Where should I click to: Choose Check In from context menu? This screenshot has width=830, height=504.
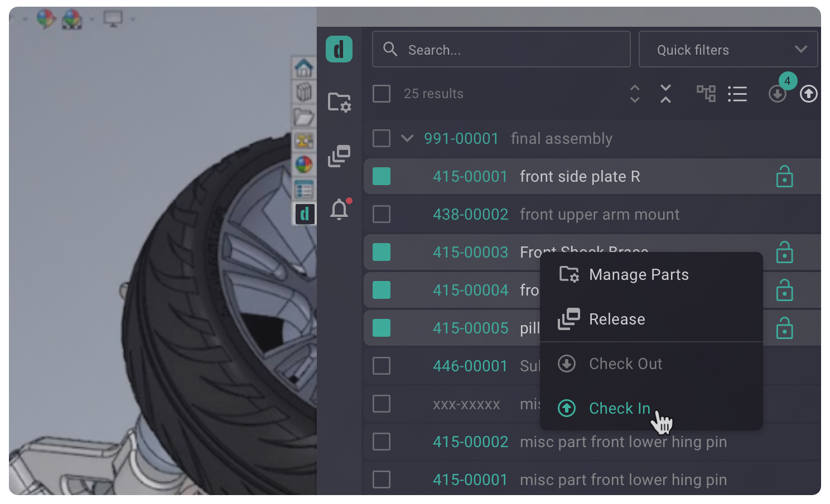tap(619, 408)
